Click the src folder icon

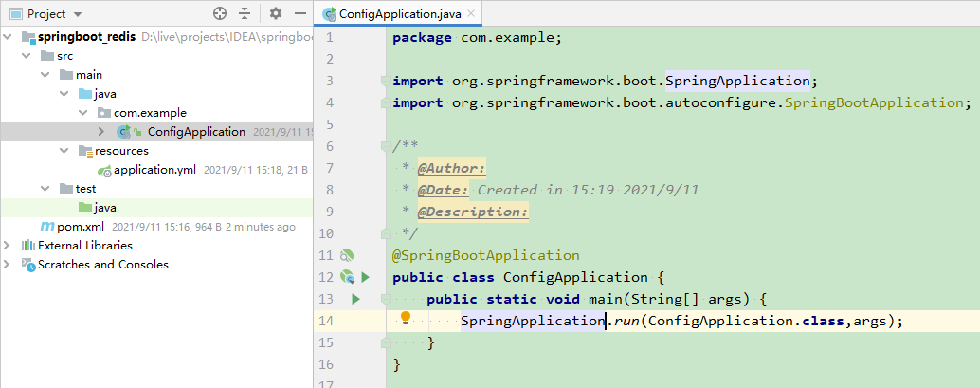pos(47,56)
